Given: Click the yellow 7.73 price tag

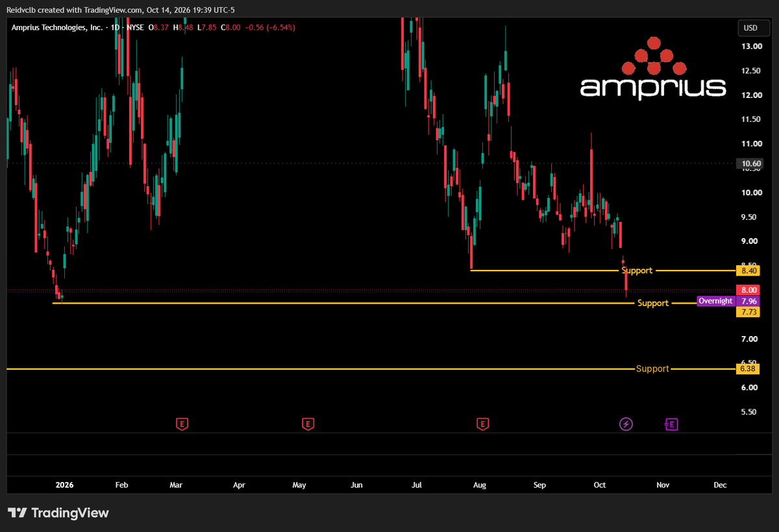Looking at the screenshot, I should [x=748, y=312].
